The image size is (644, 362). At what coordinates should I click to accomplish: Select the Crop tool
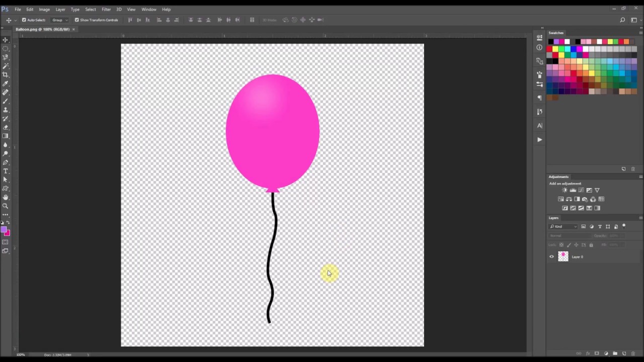coord(6,74)
